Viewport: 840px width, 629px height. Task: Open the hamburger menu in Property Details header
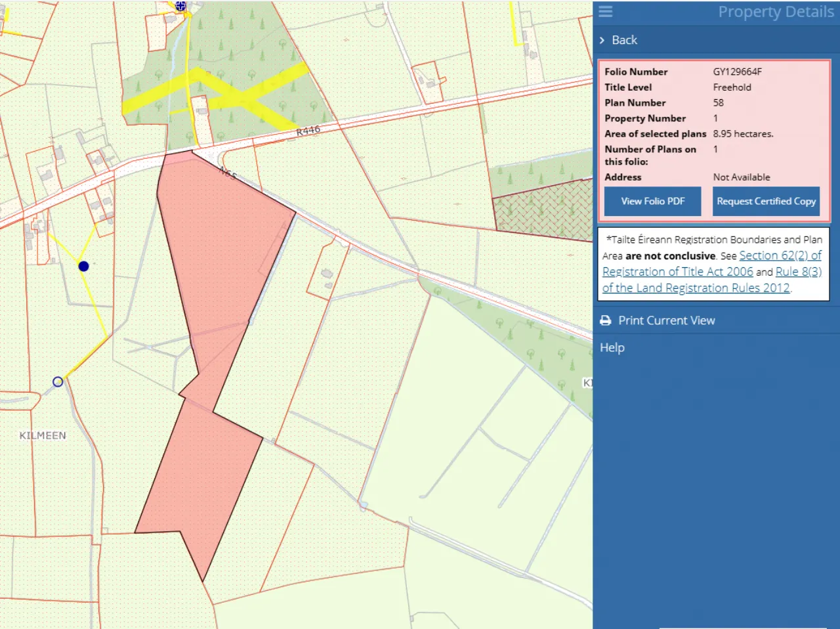click(605, 12)
